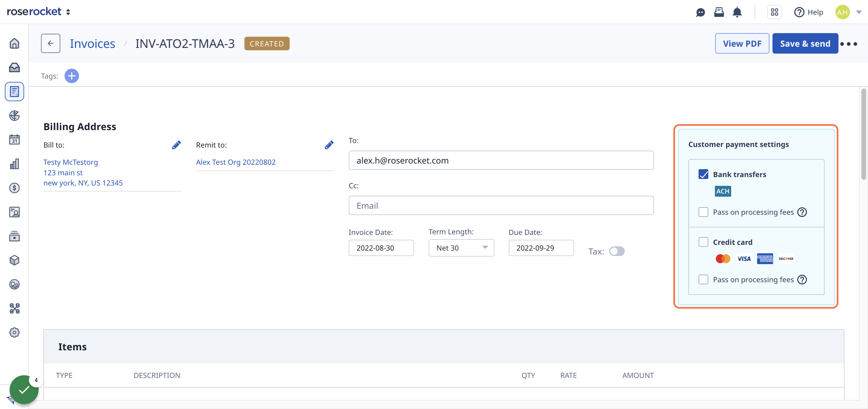The height and width of the screenshot is (409, 868).
Task: Open the calendar sidebar icon
Action: pyautogui.click(x=14, y=140)
